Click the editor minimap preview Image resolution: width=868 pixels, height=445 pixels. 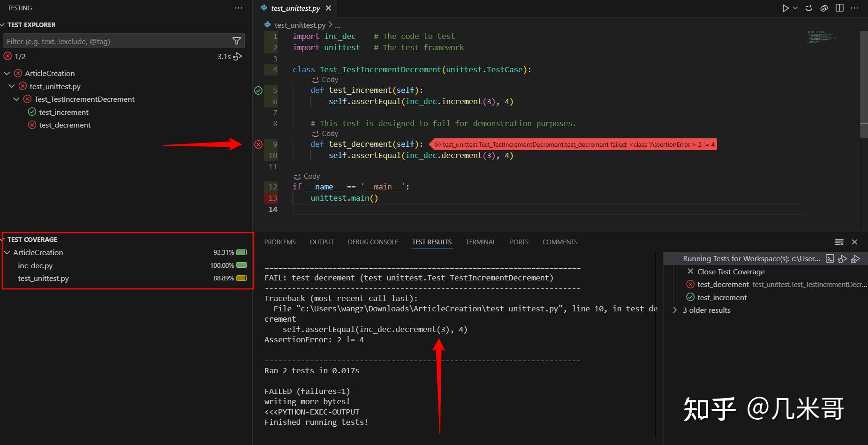click(x=822, y=37)
